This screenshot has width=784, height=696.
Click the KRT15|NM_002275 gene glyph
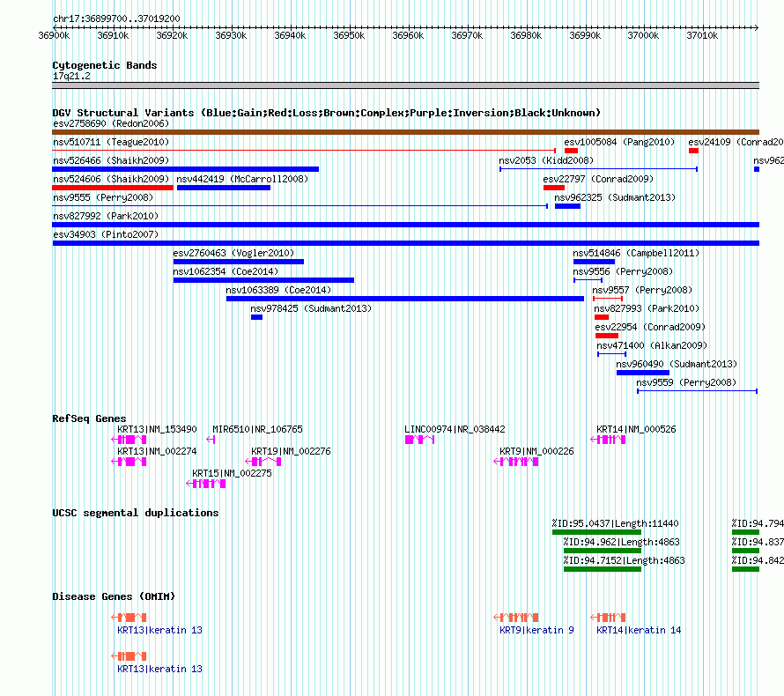(x=206, y=484)
